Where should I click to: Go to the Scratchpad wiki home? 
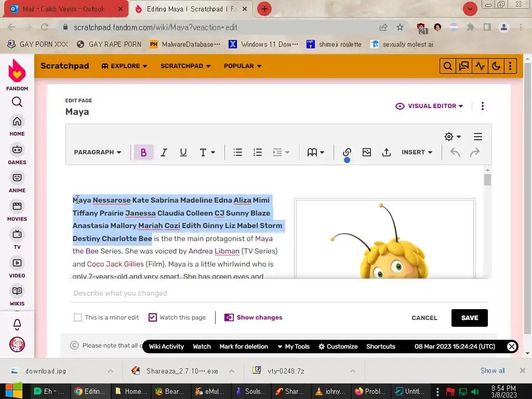(65, 66)
